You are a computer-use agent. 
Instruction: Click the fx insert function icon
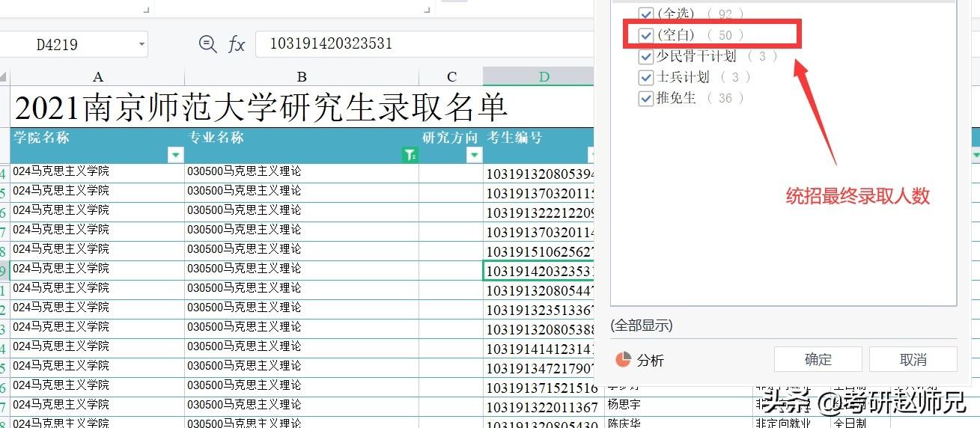(x=237, y=44)
